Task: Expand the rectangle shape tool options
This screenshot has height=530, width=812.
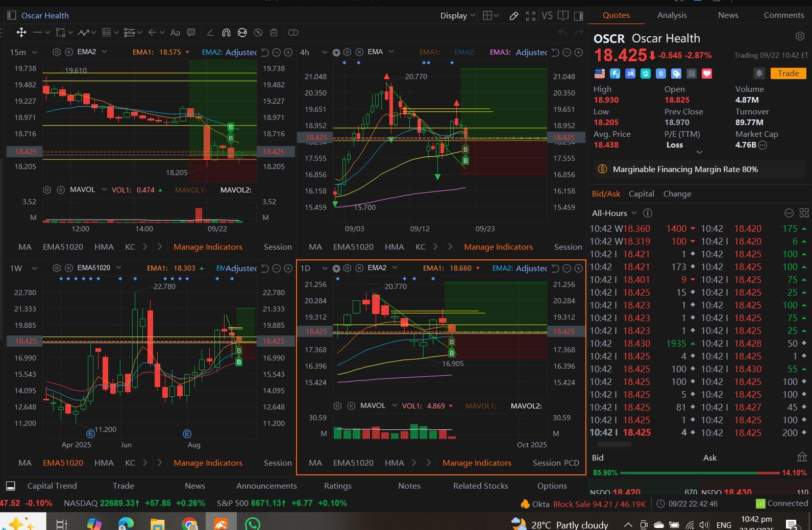Action: tap(70, 33)
